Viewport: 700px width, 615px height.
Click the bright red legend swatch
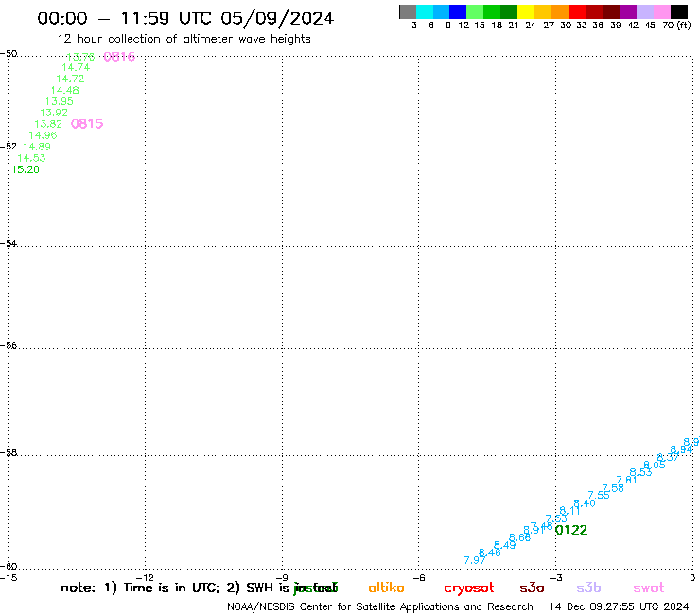click(577, 11)
